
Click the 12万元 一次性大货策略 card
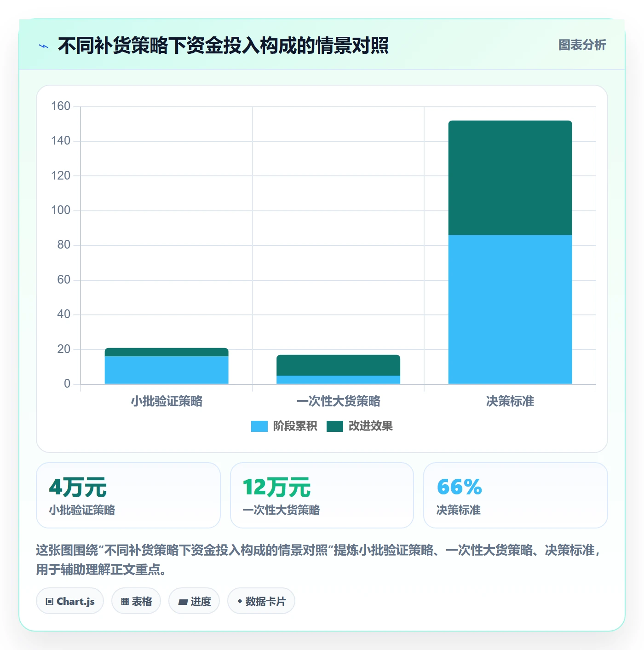click(x=322, y=495)
